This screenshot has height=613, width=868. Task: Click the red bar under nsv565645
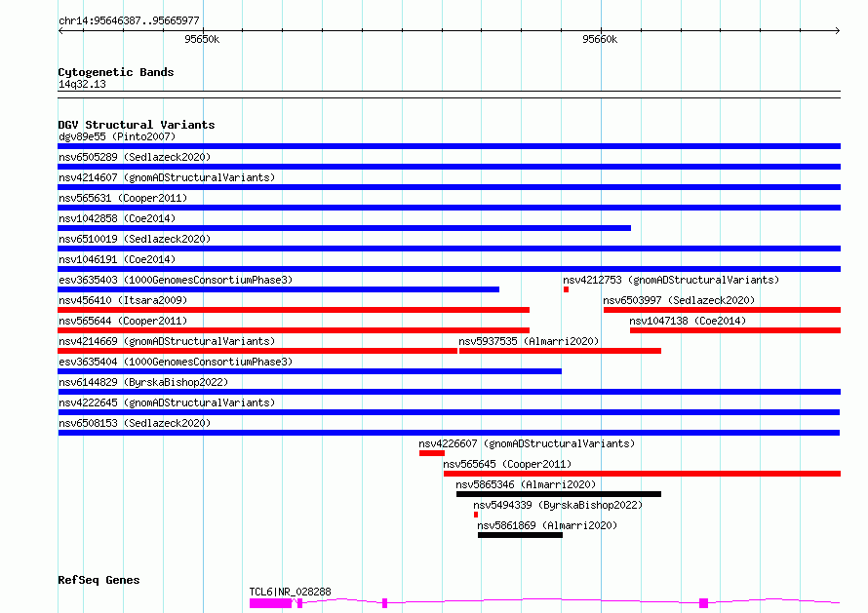pos(642,474)
